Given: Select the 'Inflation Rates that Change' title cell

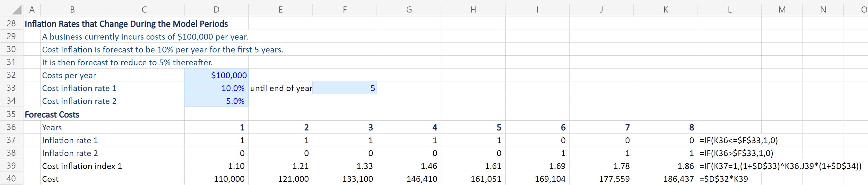Looking at the screenshot, I should pyautogui.click(x=126, y=24).
